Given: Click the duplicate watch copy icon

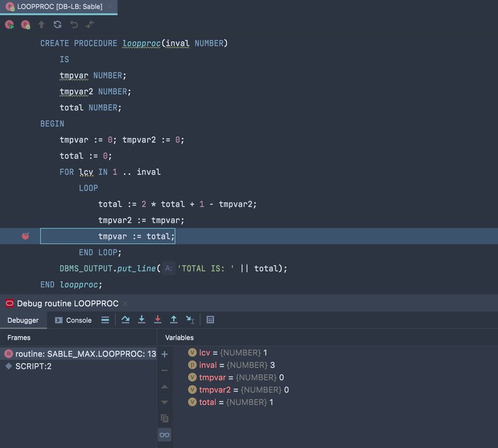Looking at the screenshot, I should click(164, 419).
